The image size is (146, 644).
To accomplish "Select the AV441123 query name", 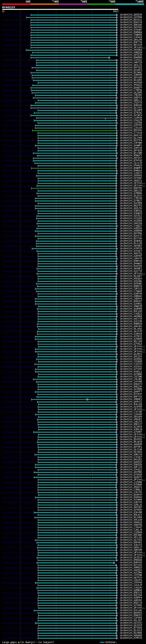I will [x=8, y=7].
